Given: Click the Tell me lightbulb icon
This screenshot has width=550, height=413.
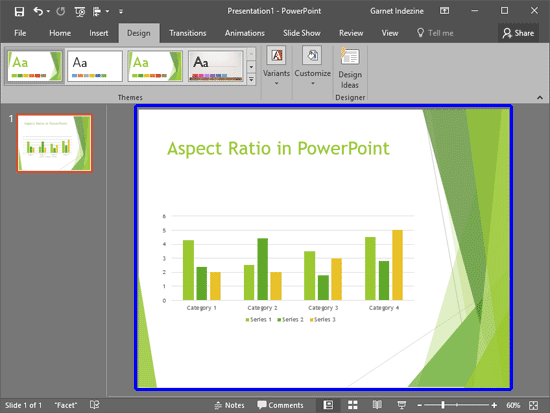Looking at the screenshot, I should [x=420, y=33].
